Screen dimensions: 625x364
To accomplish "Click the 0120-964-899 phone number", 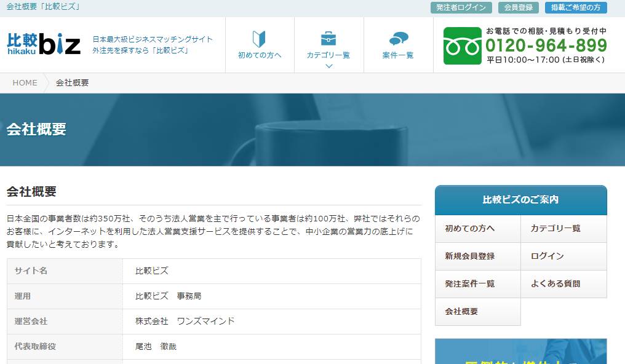I will pos(546,45).
